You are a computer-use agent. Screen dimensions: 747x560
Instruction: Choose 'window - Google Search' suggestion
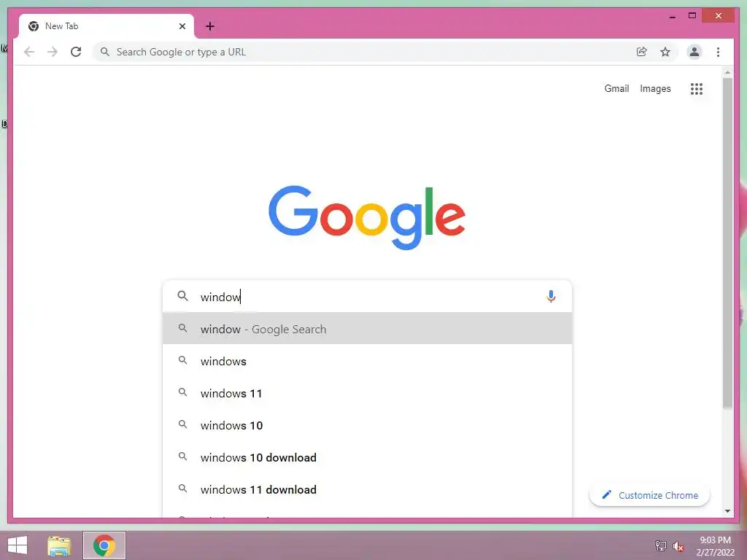[x=367, y=329]
